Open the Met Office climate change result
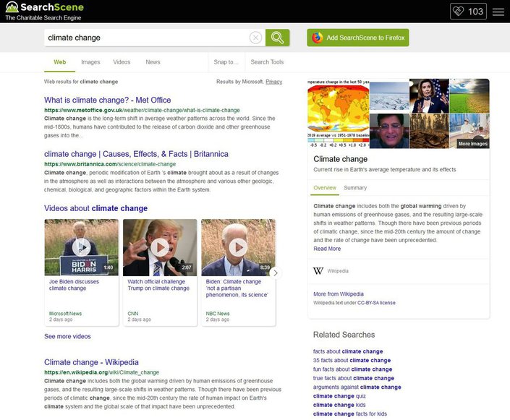The width and height of the screenshot is (510, 420). pos(107,100)
